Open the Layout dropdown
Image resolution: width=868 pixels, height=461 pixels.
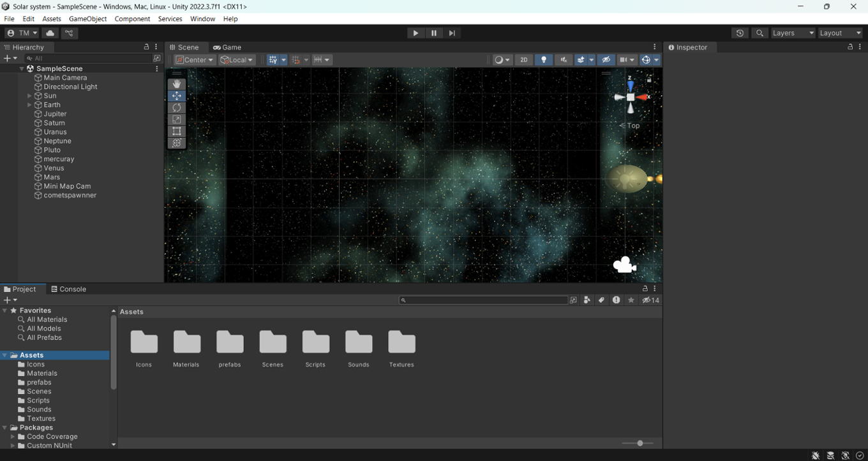(x=840, y=33)
